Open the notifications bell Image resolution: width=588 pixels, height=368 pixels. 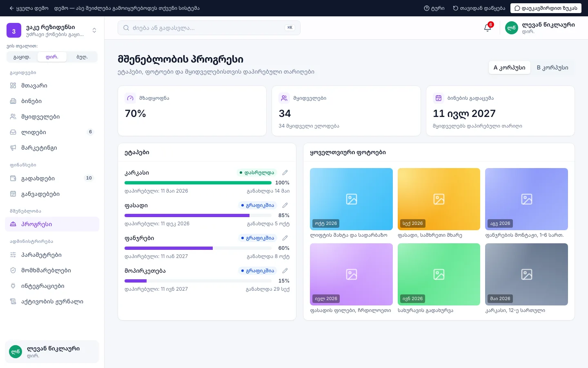488,28
